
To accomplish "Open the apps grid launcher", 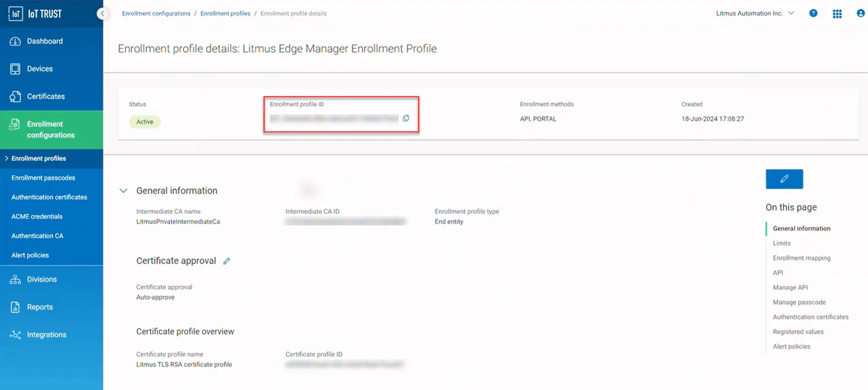I will 837,14.
